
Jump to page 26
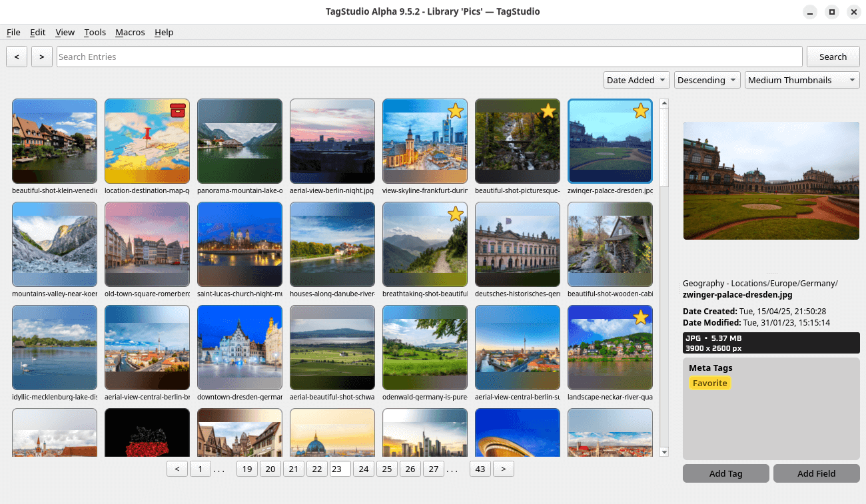coord(410,469)
